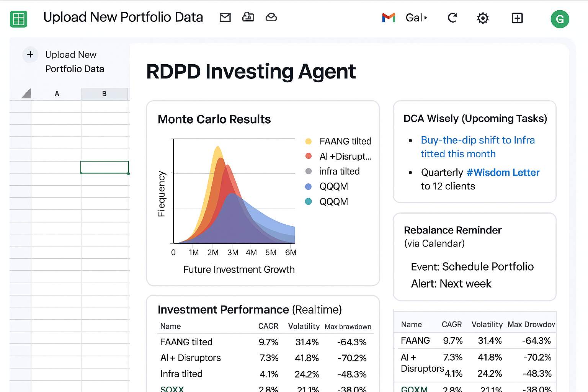This screenshot has width=588, height=392.
Task: Open the green G account avatar
Action: 560,19
